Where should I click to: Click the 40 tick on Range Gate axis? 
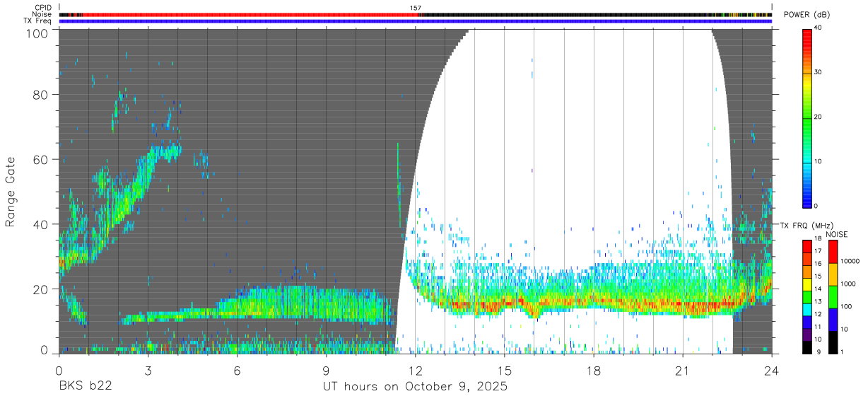pos(40,225)
